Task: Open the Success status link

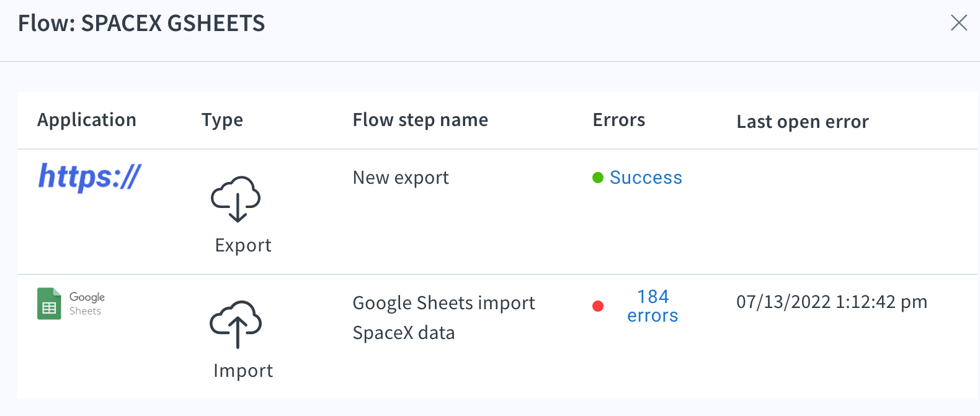Action: click(x=646, y=178)
